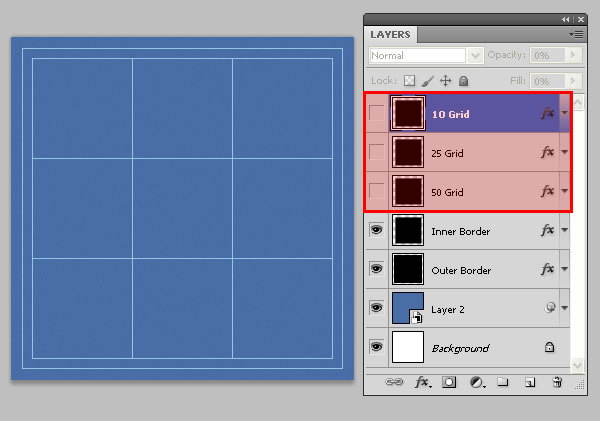Hide the Background layer
600x421 pixels.
click(x=377, y=346)
